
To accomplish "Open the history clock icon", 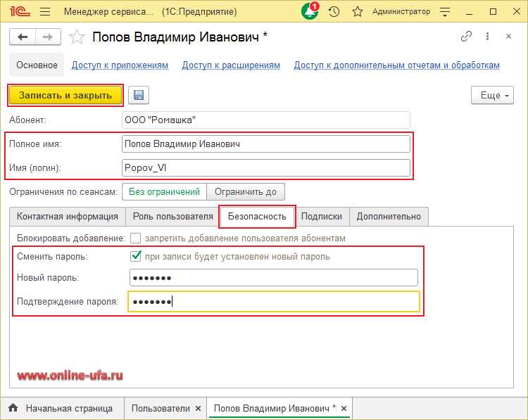I will 334,12.
